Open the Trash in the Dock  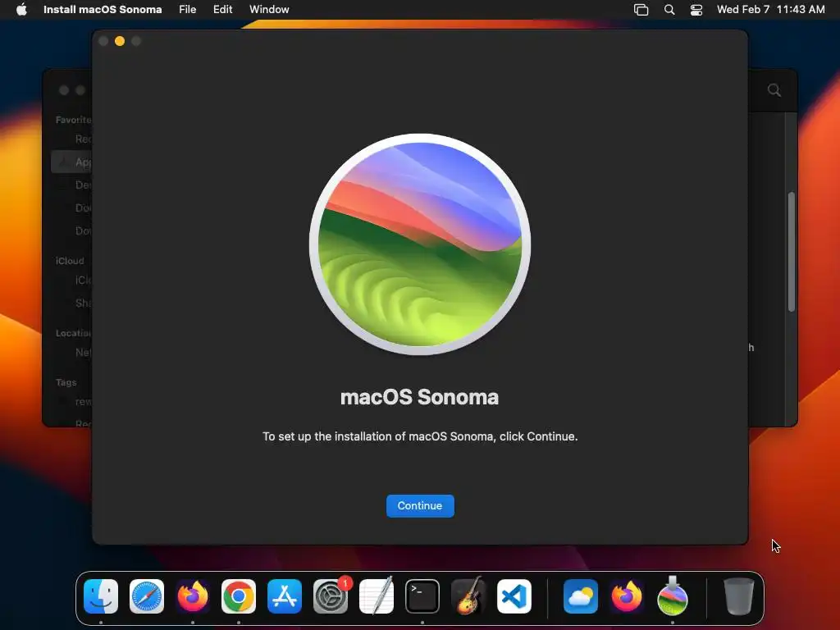pos(739,596)
